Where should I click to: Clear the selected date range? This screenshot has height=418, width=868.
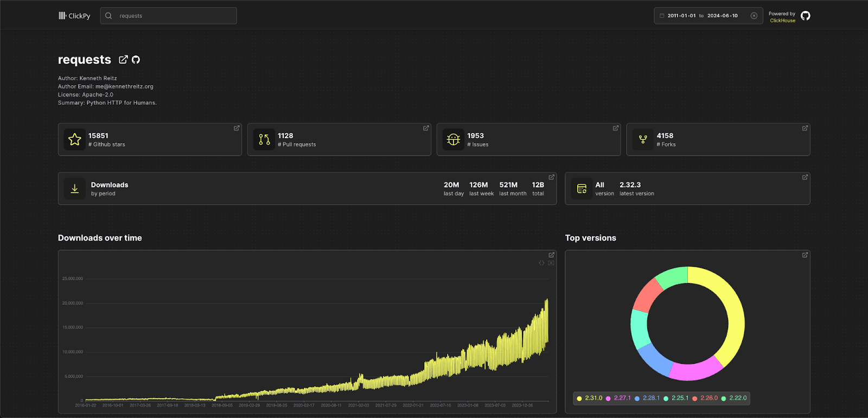coord(754,16)
